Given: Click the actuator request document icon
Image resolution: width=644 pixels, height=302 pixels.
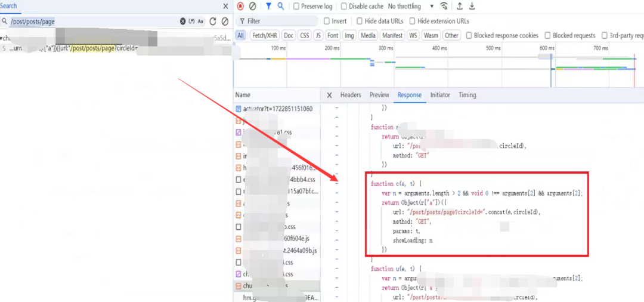Looking at the screenshot, I should (x=238, y=109).
